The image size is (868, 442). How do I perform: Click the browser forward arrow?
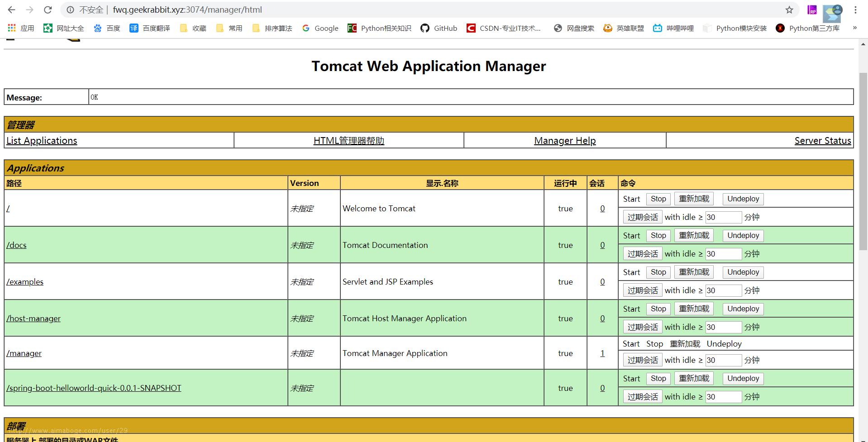pos(30,10)
